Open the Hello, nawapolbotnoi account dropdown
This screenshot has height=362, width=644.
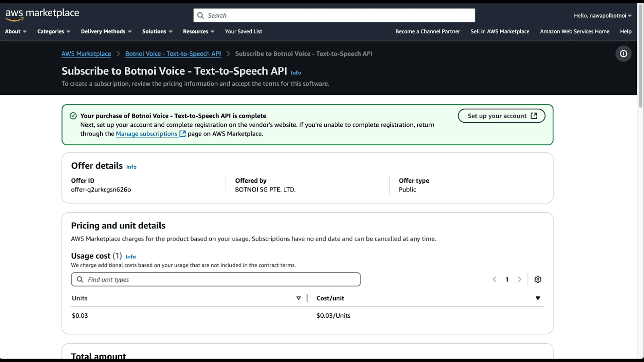click(603, 16)
